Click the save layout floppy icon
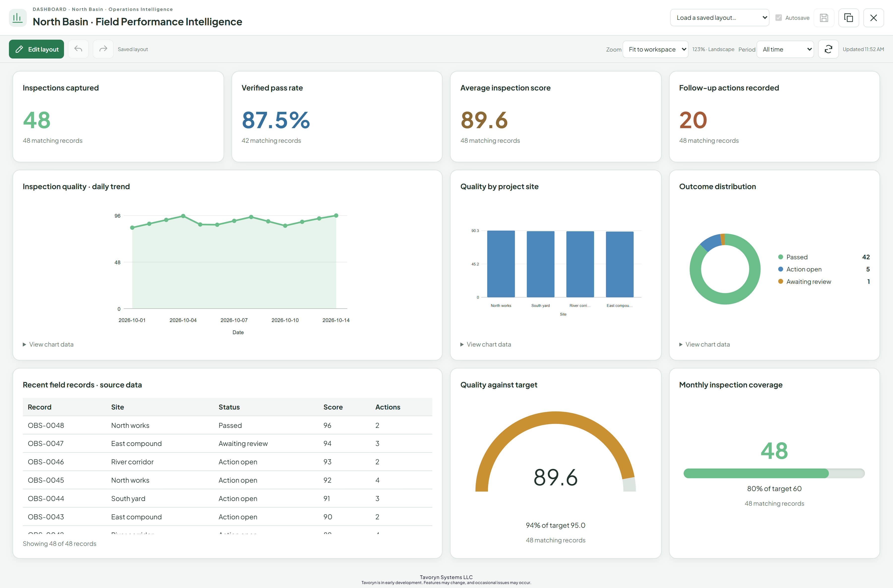The image size is (893, 588). (824, 18)
